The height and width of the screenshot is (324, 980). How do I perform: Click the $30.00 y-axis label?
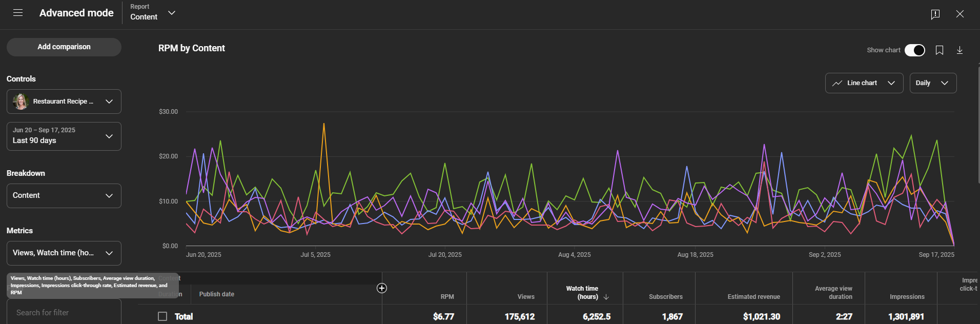pyautogui.click(x=168, y=112)
